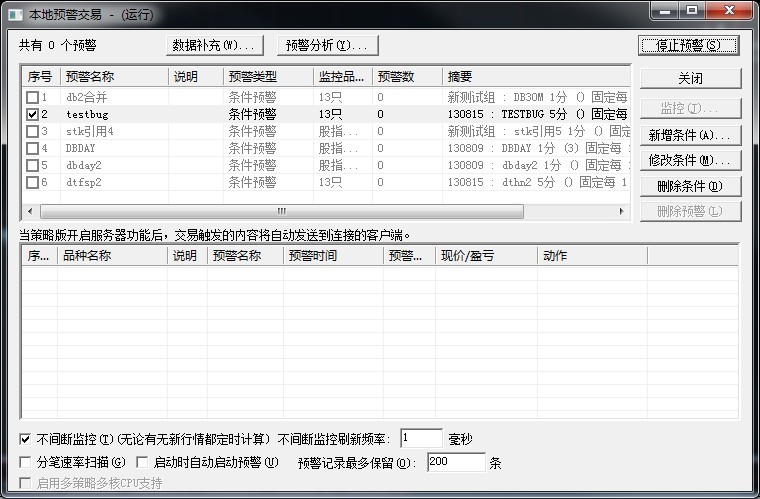Enable the 分笔速率扫描 checkbox

pos(25,462)
